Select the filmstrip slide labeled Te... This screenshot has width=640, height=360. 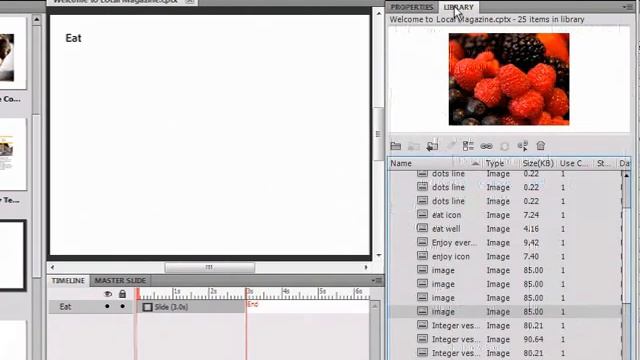pos(12,154)
